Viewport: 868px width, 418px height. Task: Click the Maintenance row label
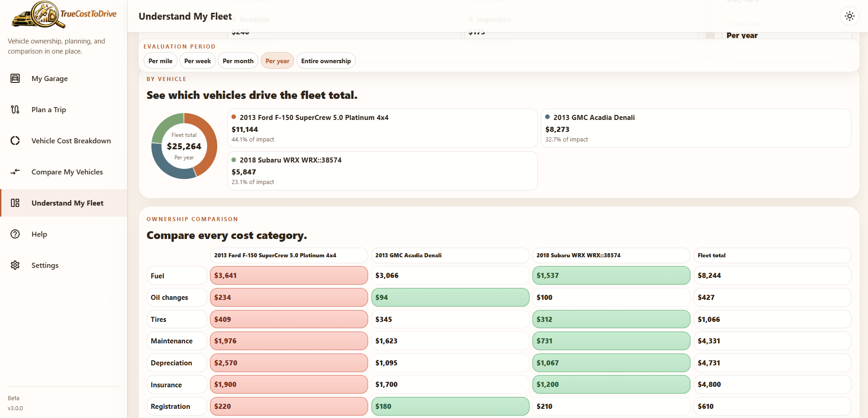pos(177,341)
